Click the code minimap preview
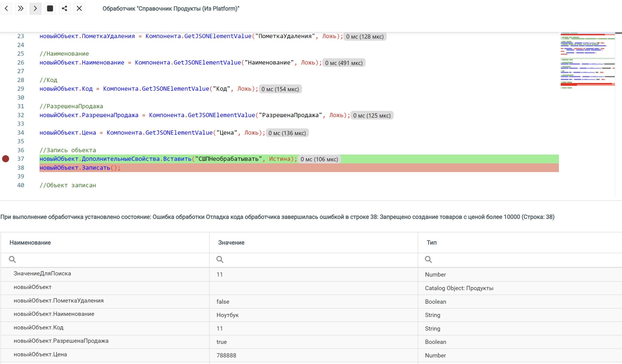The height and width of the screenshot is (364, 622). (587, 62)
